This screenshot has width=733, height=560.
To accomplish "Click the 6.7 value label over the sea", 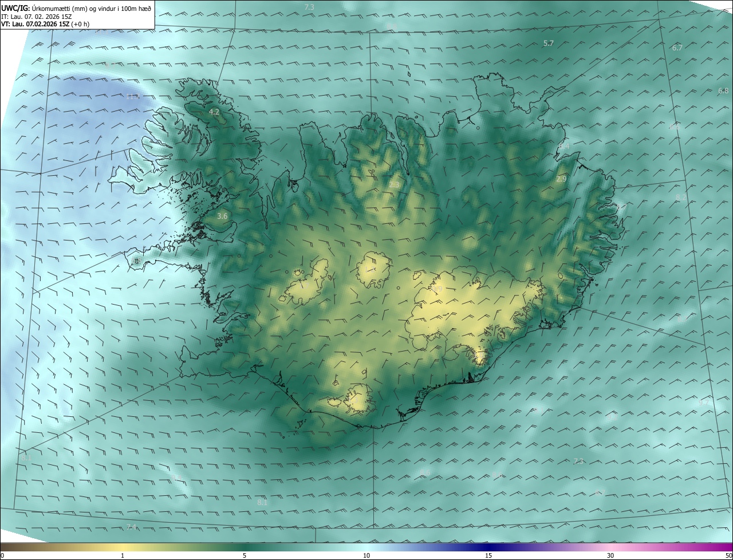I will tap(677, 48).
